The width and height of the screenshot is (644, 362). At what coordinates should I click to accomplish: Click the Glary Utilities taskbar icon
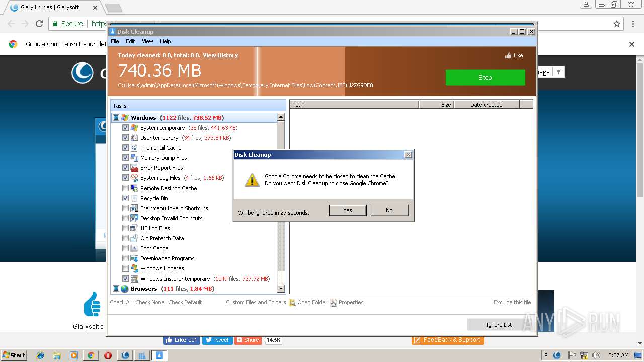click(x=125, y=355)
